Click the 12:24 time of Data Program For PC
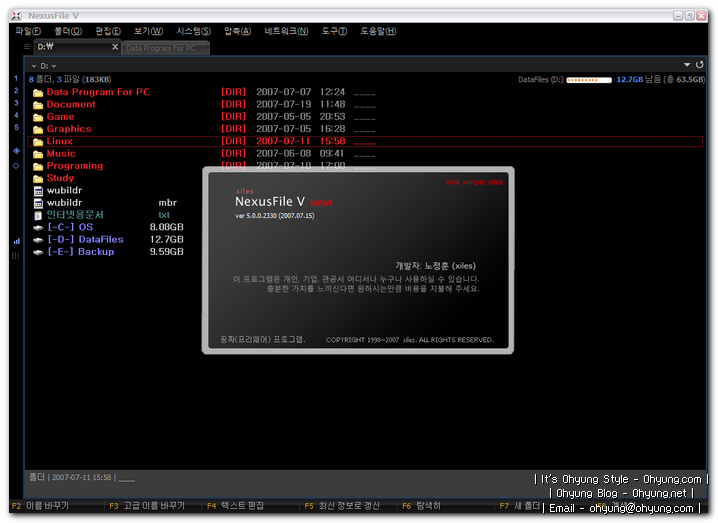 coord(332,92)
